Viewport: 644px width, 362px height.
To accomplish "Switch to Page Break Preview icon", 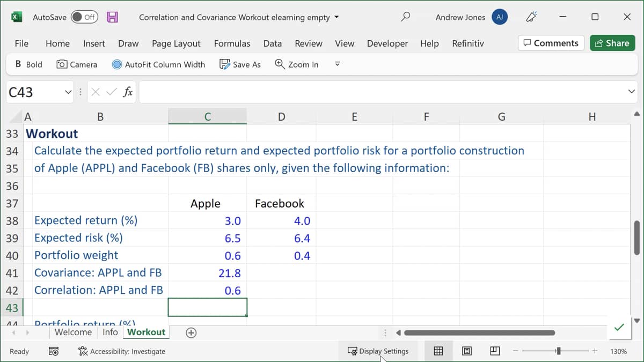I will tap(495, 351).
